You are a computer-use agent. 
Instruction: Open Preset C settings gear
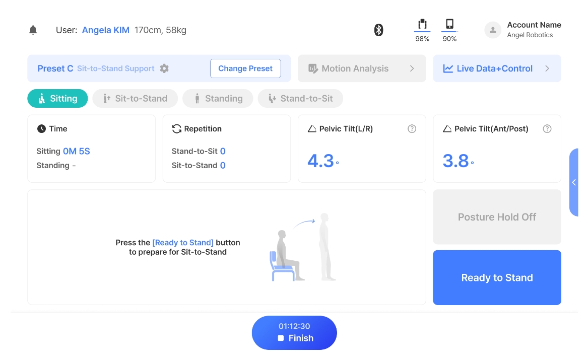click(164, 68)
